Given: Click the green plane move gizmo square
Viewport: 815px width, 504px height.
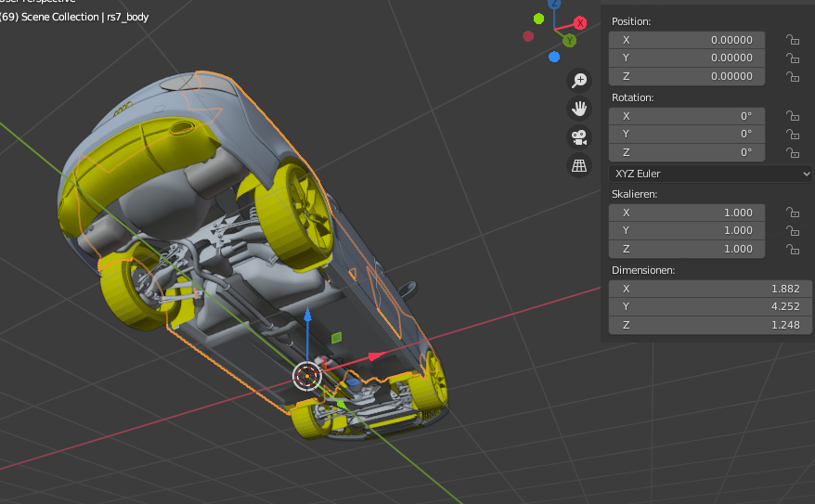Looking at the screenshot, I should point(337,338).
